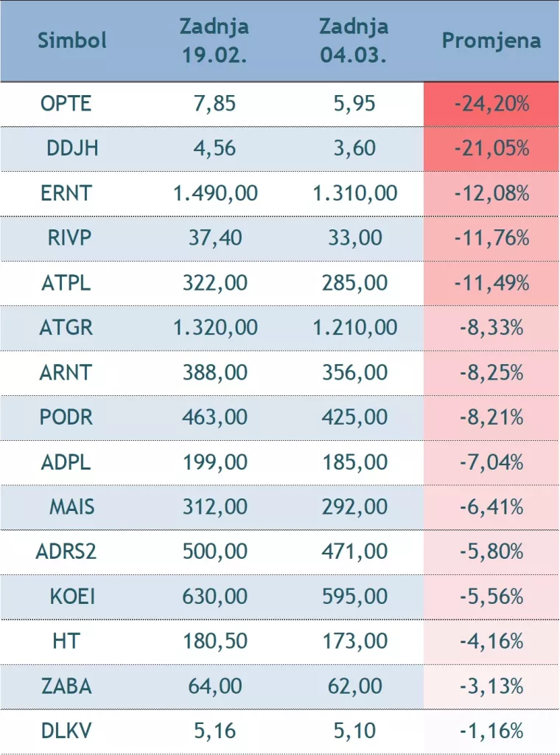Click the ZABA symbol cell

(66, 686)
